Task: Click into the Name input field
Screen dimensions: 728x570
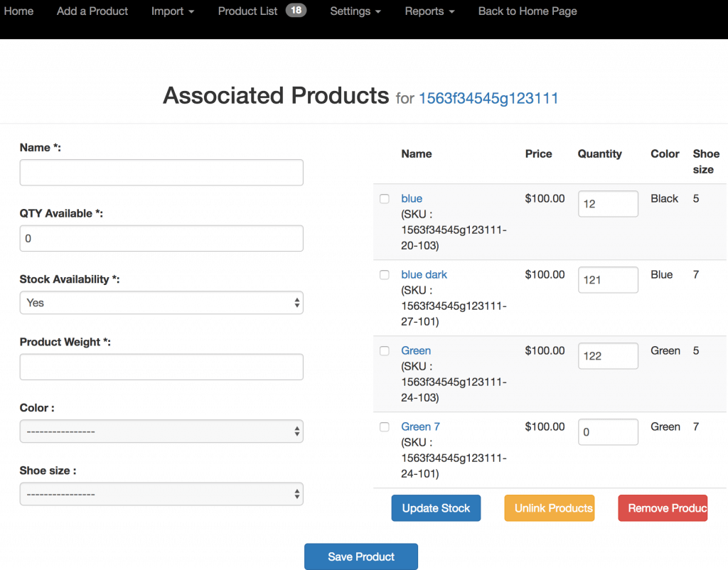Action: (x=161, y=173)
